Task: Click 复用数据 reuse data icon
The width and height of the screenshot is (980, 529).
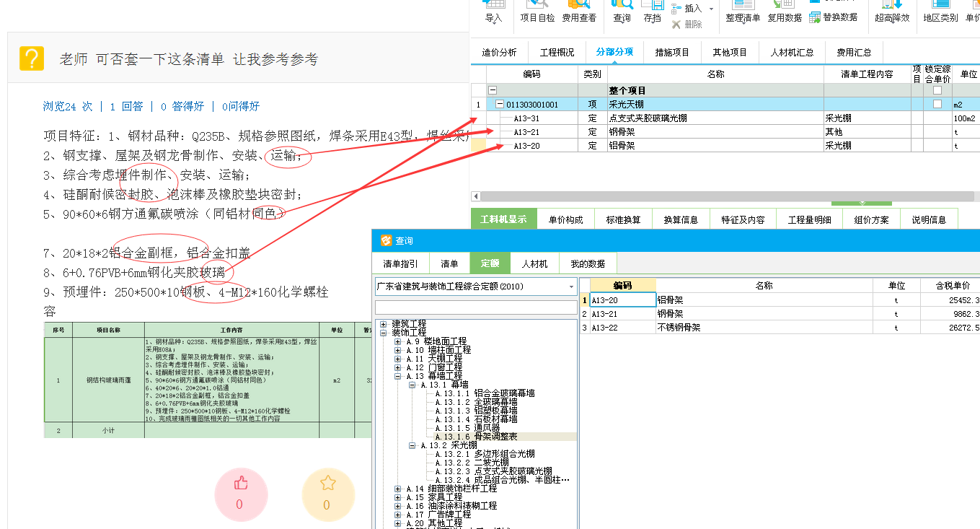Action: [785, 12]
